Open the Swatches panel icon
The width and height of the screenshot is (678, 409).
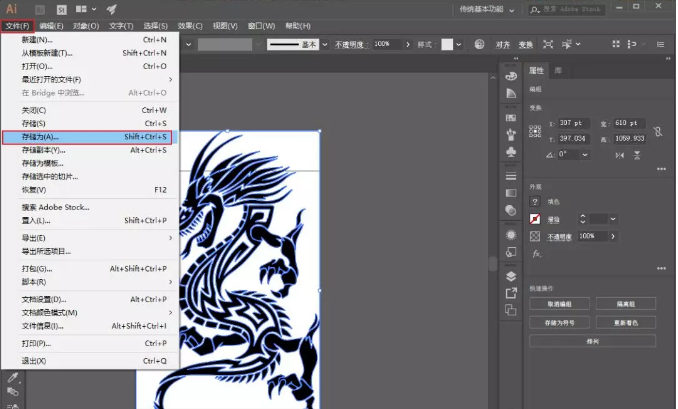pyautogui.click(x=511, y=118)
